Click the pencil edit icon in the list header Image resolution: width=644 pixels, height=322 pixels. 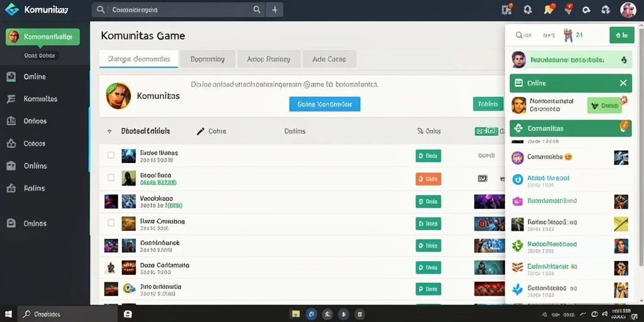(x=201, y=131)
